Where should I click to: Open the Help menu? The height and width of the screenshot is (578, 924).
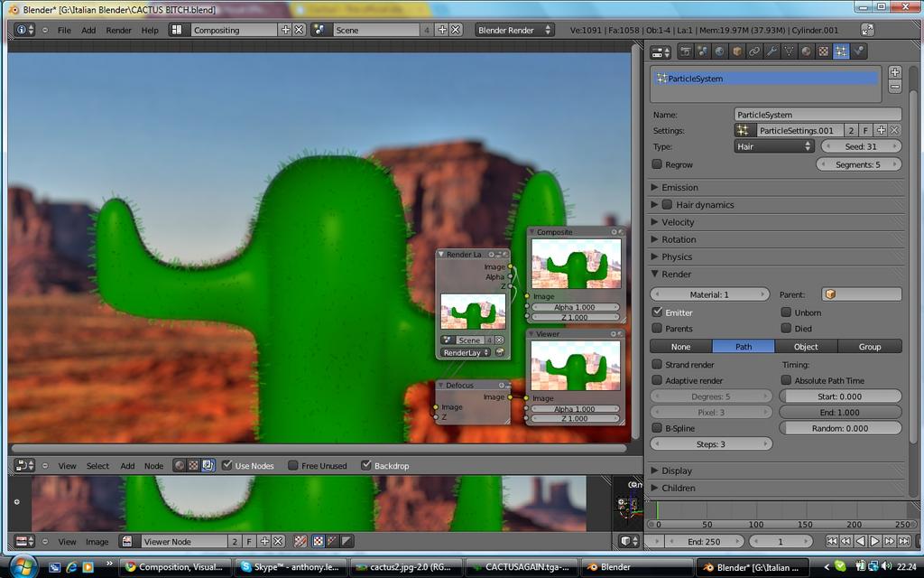150,30
